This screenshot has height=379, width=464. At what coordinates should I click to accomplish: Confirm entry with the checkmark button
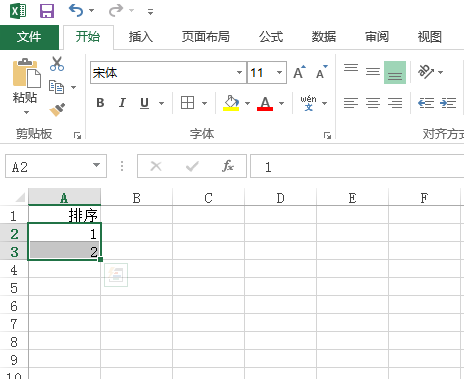192,166
